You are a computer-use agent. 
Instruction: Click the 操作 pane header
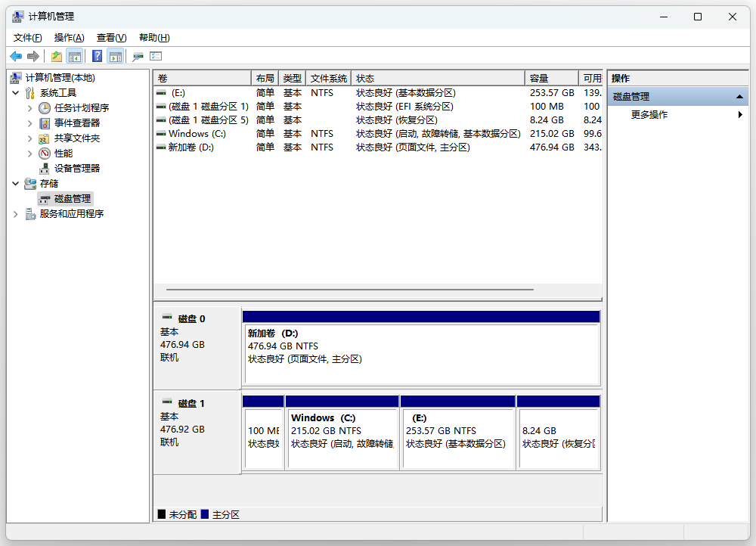(x=678, y=78)
